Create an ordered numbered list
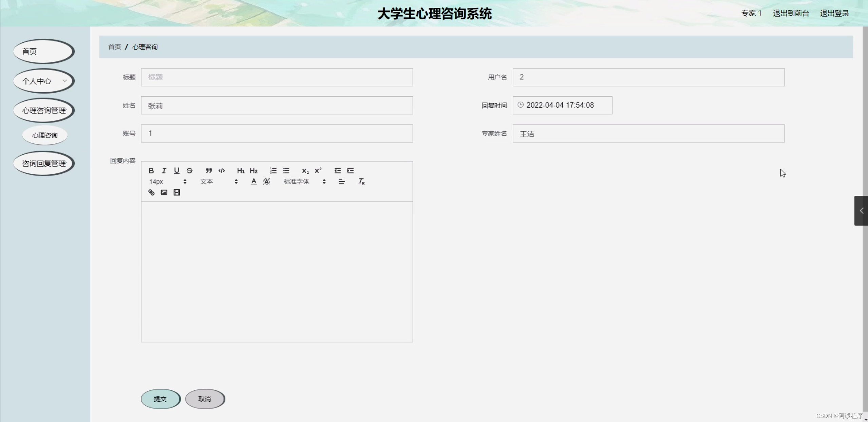Screen dimensions: 868x422 click(273, 171)
